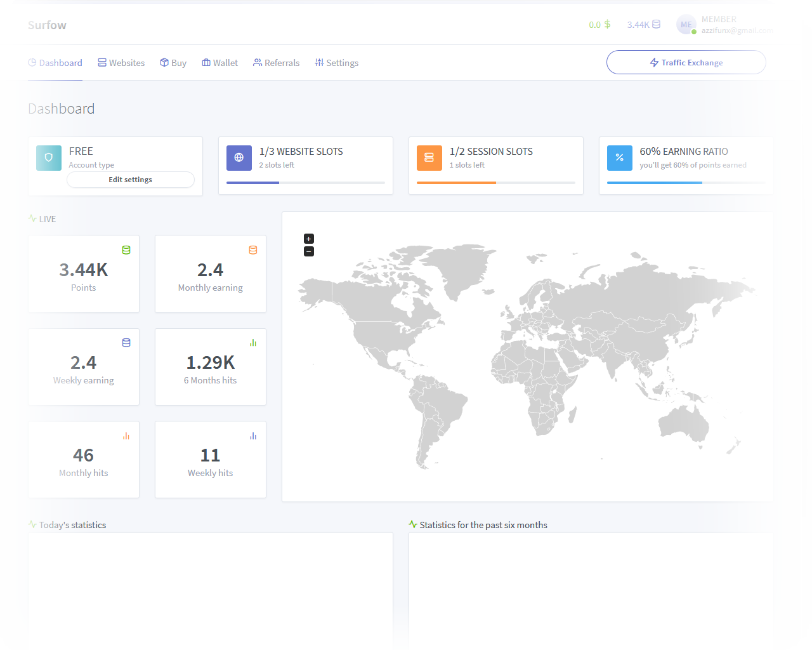
Task: Click the ME user avatar in header
Action: pos(686,25)
